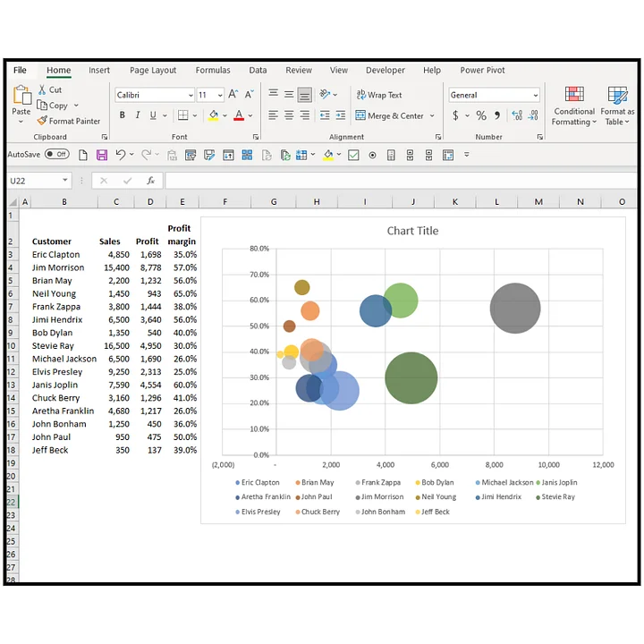Click the Insert Function fx button
The height and width of the screenshot is (644, 644).
tap(151, 181)
